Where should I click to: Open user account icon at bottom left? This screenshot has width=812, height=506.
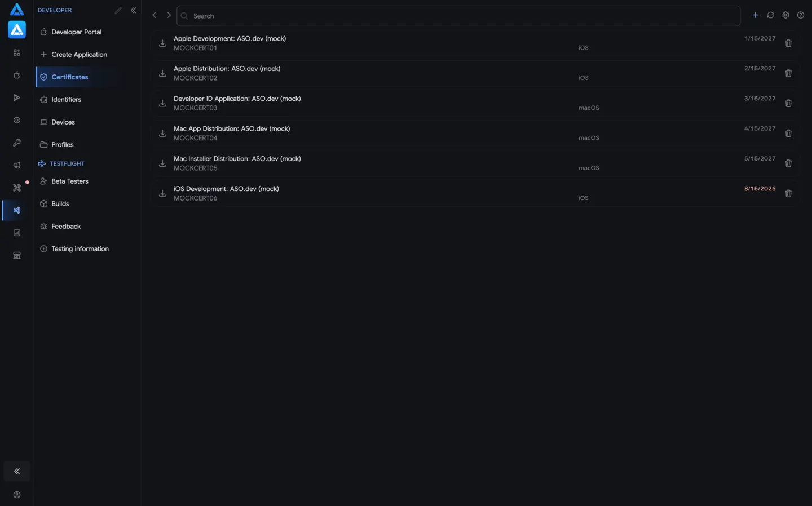(17, 495)
